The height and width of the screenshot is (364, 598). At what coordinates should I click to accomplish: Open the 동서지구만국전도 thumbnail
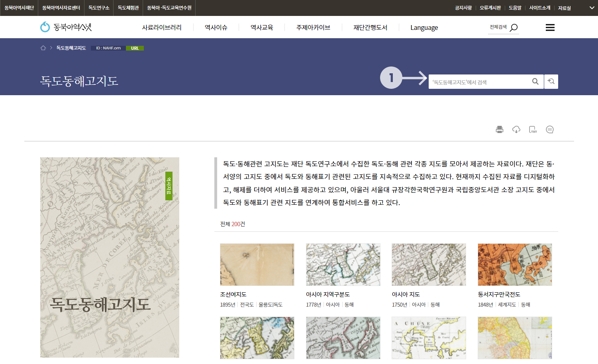coord(515,264)
